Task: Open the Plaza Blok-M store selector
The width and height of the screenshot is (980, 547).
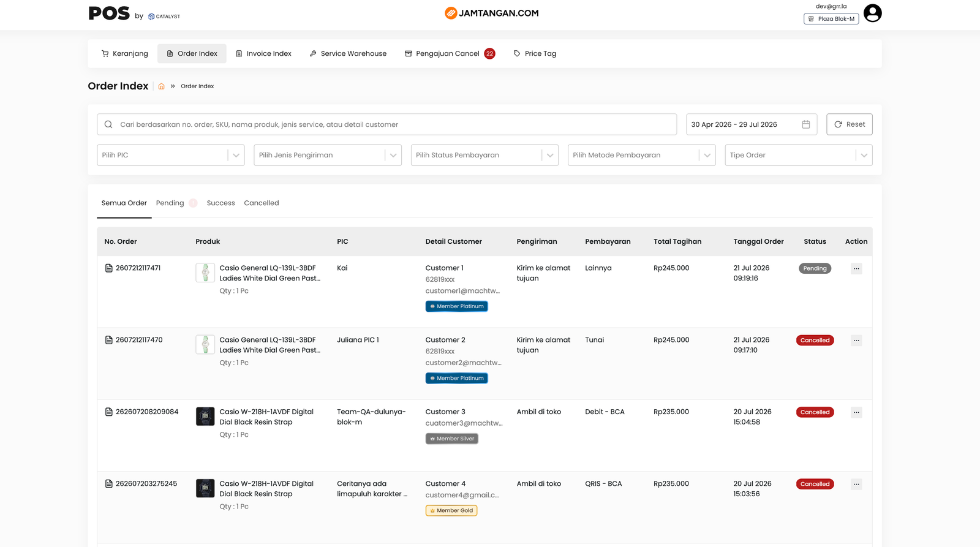Action: [x=831, y=19]
